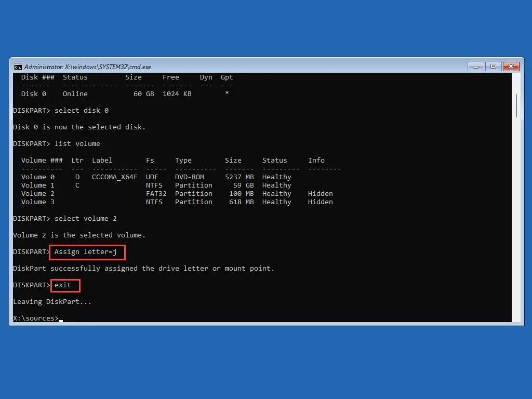Select the highlighted Assign letter=j command
The image size is (532, 399).
87,252
